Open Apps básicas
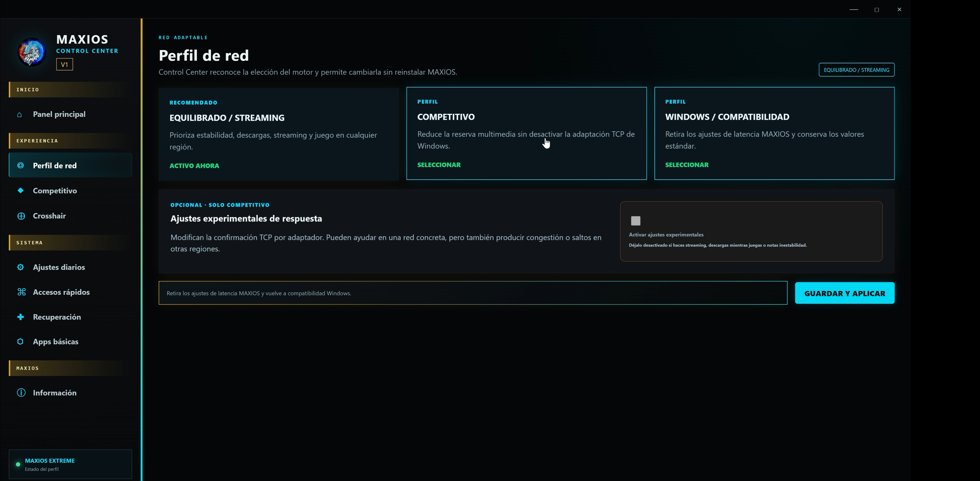The height and width of the screenshot is (481, 980). [70, 342]
